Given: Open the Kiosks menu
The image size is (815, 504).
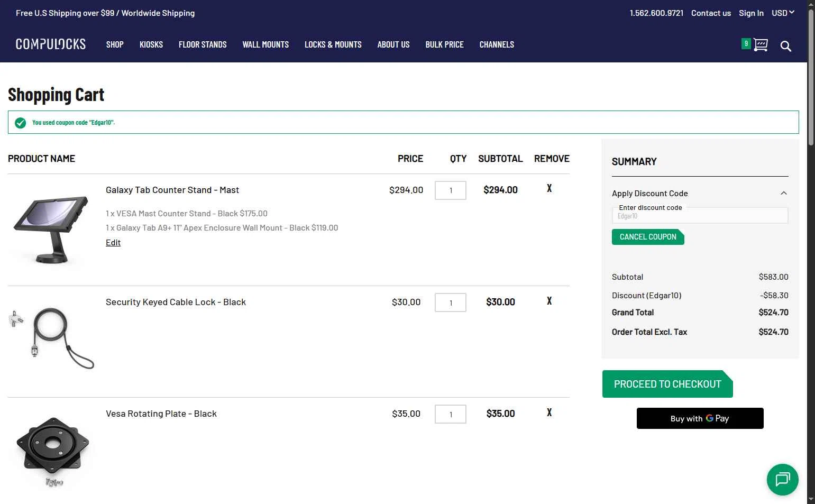Looking at the screenshot, I should coord(151,44).
